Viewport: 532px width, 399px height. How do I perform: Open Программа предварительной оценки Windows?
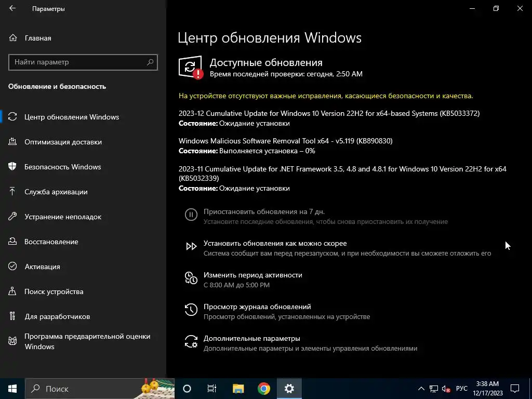(x=87, y=341)
